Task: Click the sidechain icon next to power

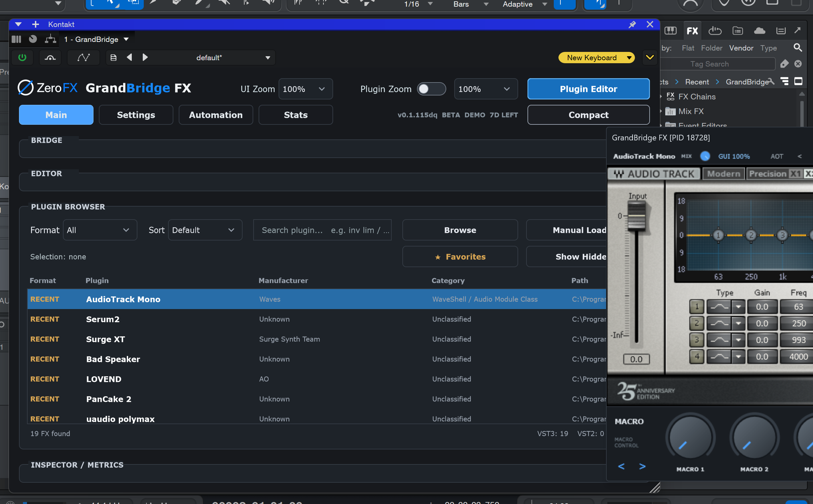Action: tap(50, 58)
